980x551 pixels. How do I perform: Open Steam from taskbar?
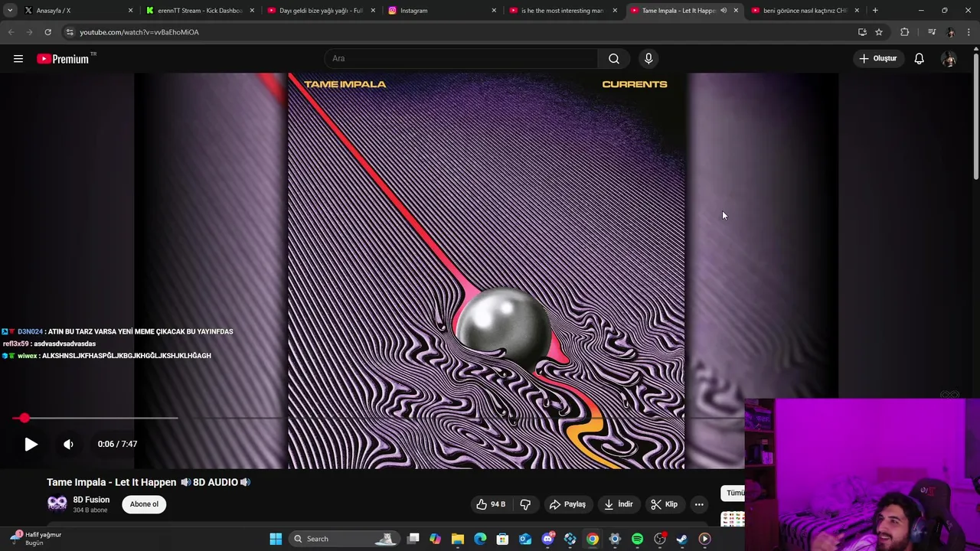pos(682,539)
